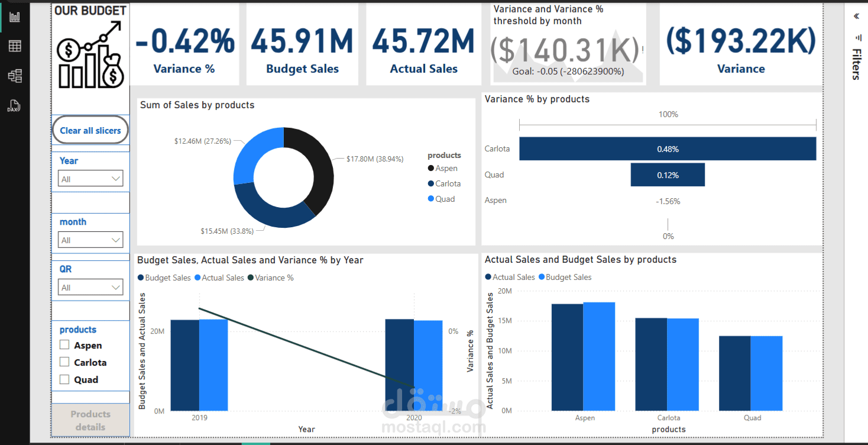Check the Quad products checkbox
Viewport: 868px width, 445px height.
(64, 379)
